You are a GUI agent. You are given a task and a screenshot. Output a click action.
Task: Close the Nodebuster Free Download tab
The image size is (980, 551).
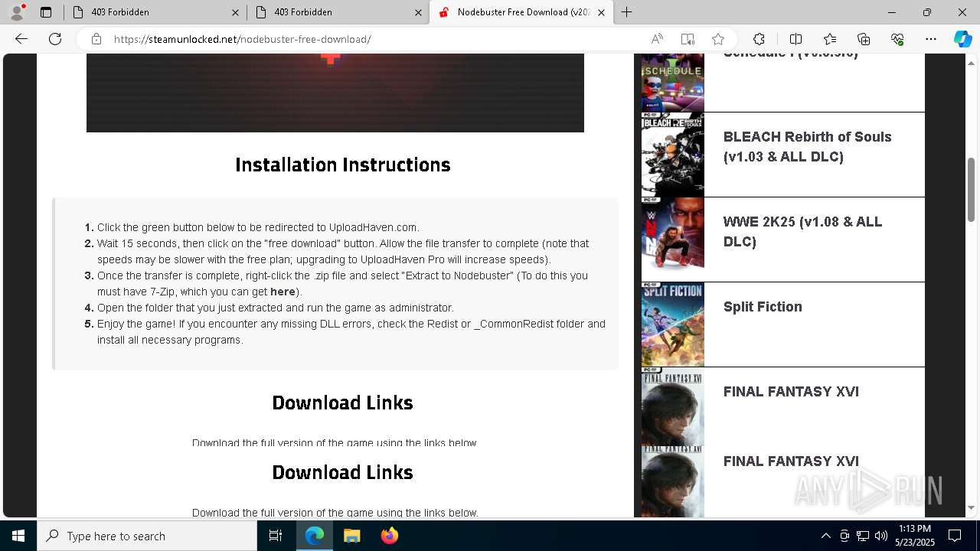click(x=601, y=12)
